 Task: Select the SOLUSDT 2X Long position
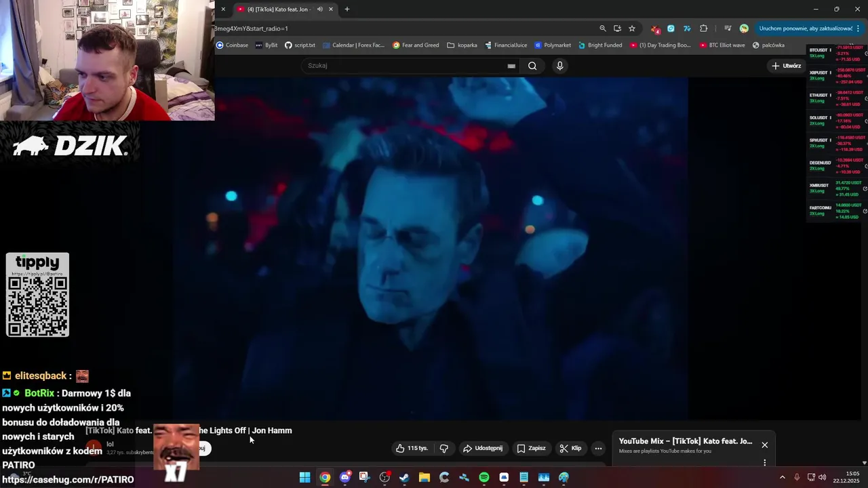point(837,121)
